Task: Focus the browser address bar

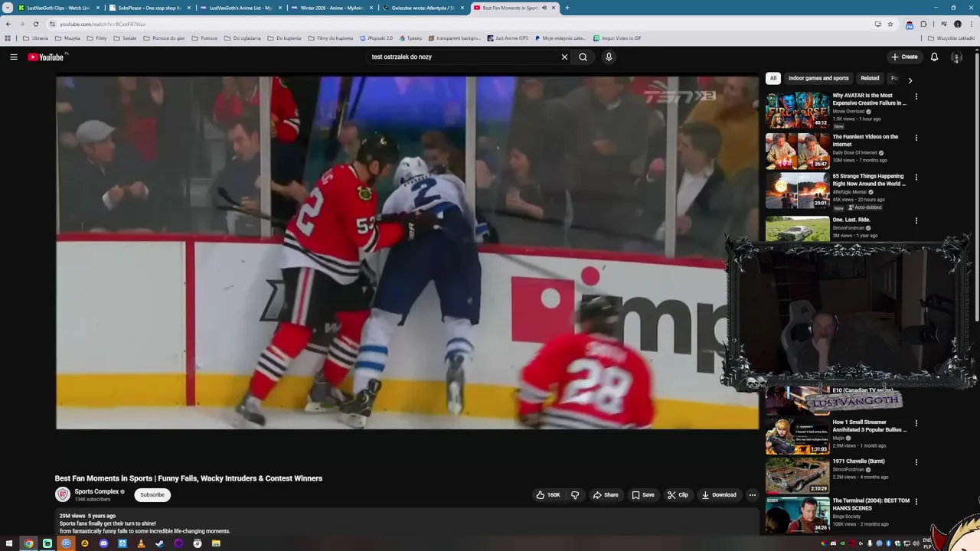Action: coord(459,24)
